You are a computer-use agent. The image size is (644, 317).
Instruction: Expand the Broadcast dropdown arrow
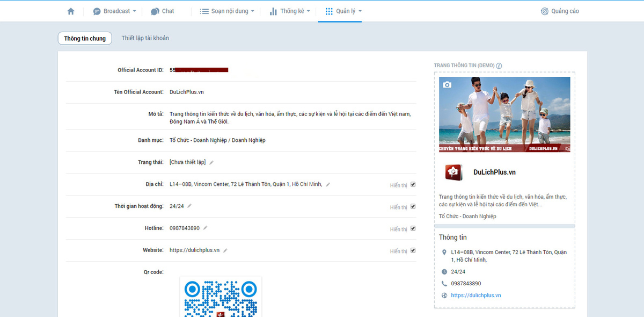pos(134,11)
